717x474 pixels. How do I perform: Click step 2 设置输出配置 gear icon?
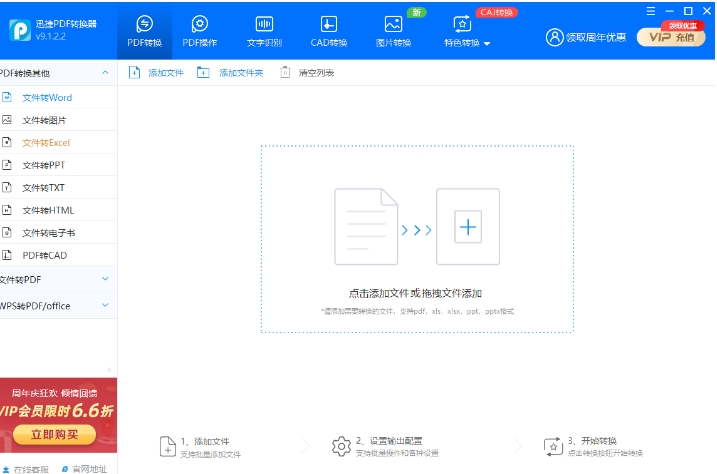point(341,446)
